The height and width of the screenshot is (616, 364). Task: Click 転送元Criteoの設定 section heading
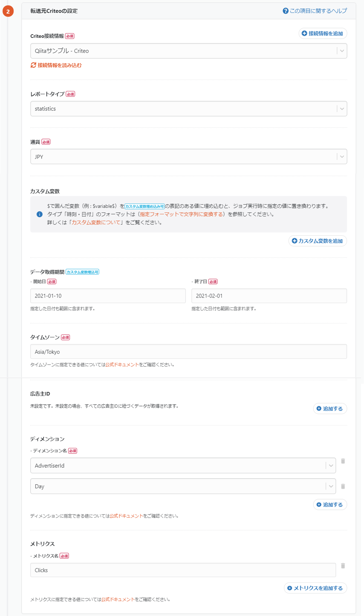[54, 11]
